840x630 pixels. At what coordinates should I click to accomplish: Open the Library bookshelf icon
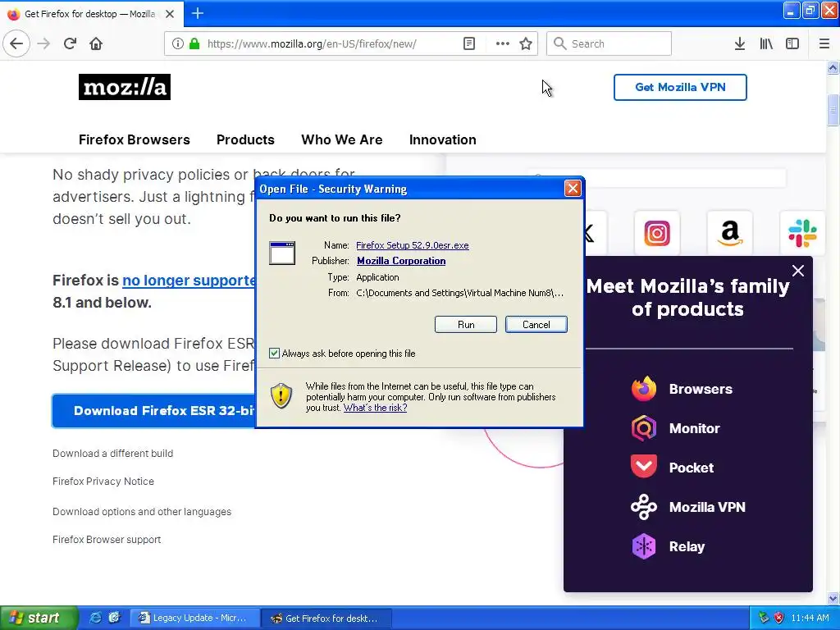[x=766, y=43]
